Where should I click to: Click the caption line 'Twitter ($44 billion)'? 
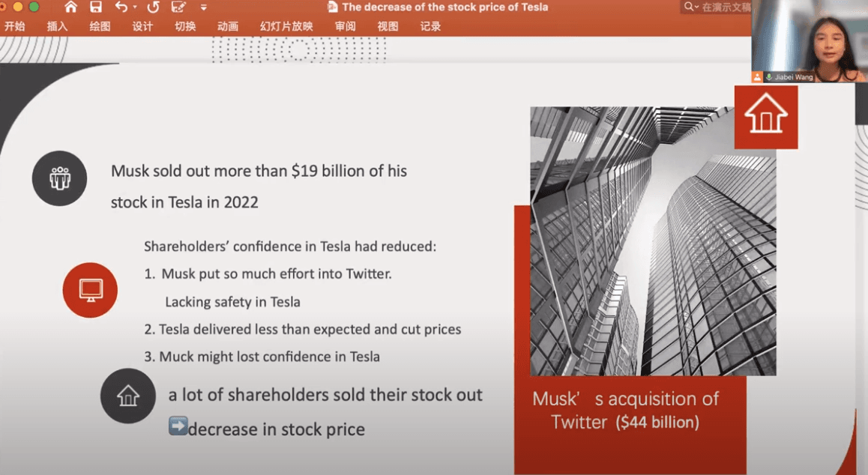625,423
